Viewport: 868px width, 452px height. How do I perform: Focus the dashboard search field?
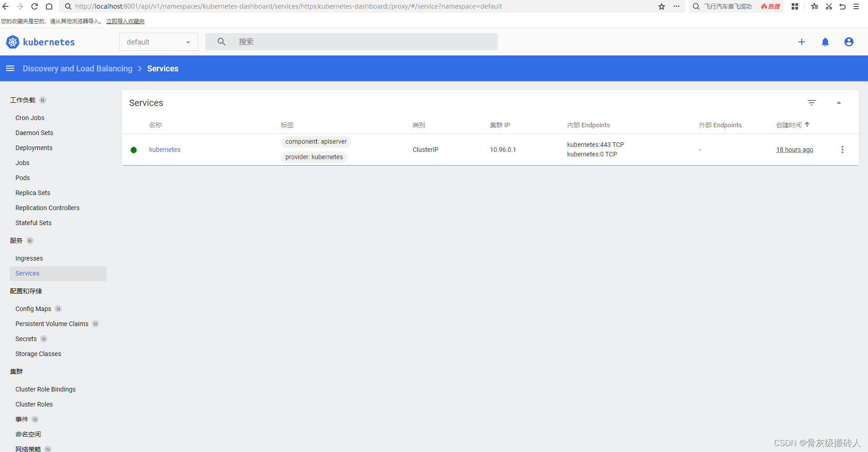click(x=352, y=42)
